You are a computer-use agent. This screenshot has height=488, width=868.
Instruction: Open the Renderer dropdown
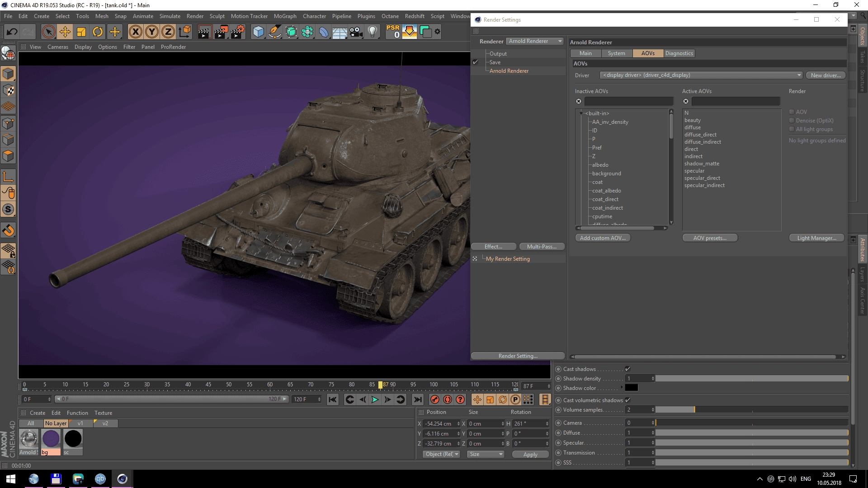[535, 41]
